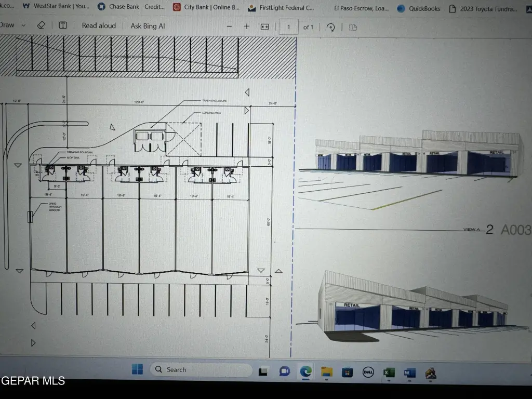Screen dimensions: 532x399
Task: Click the MOP SINK label
Action: (73, 158)
